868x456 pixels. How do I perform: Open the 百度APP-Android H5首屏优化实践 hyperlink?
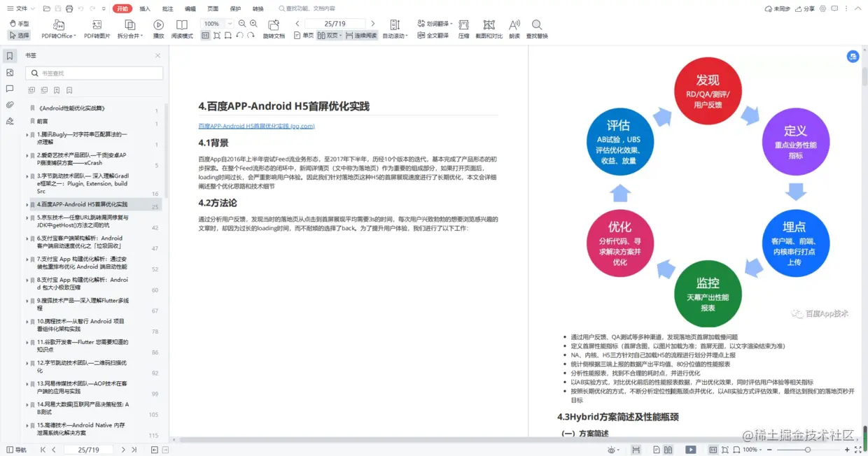pyautogui.click(x=256, y=126)
